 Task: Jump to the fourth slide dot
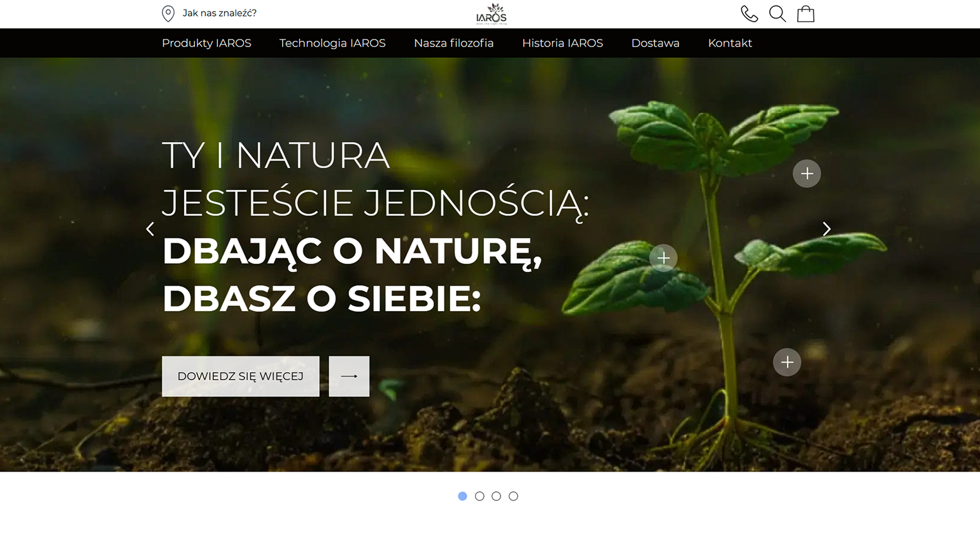pos(513,496)
